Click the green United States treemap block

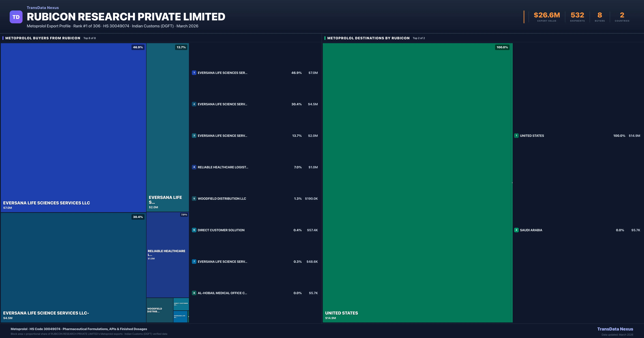(417, 183)
